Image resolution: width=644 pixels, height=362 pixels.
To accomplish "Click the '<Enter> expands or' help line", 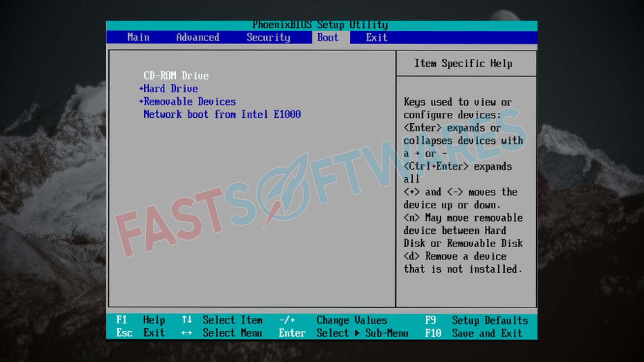I will pyautogui.click(x=452, y=128).
